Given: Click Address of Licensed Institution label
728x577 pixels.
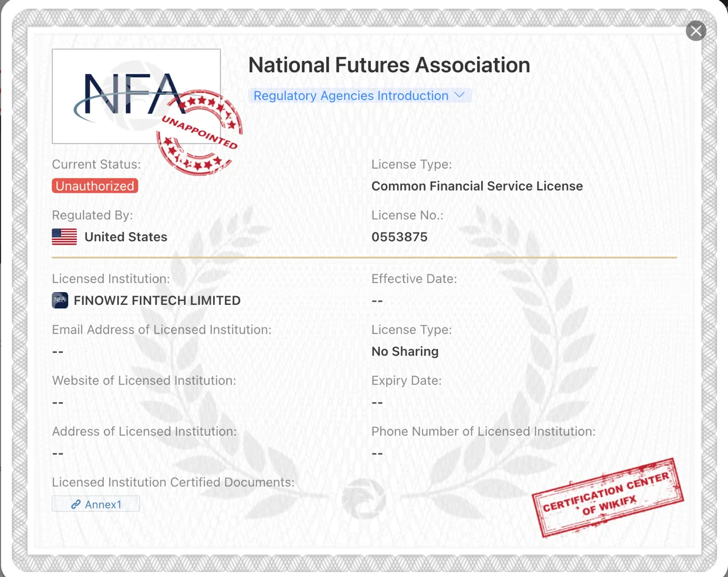Looking at the screenshot, I should [x=144, y=431].
